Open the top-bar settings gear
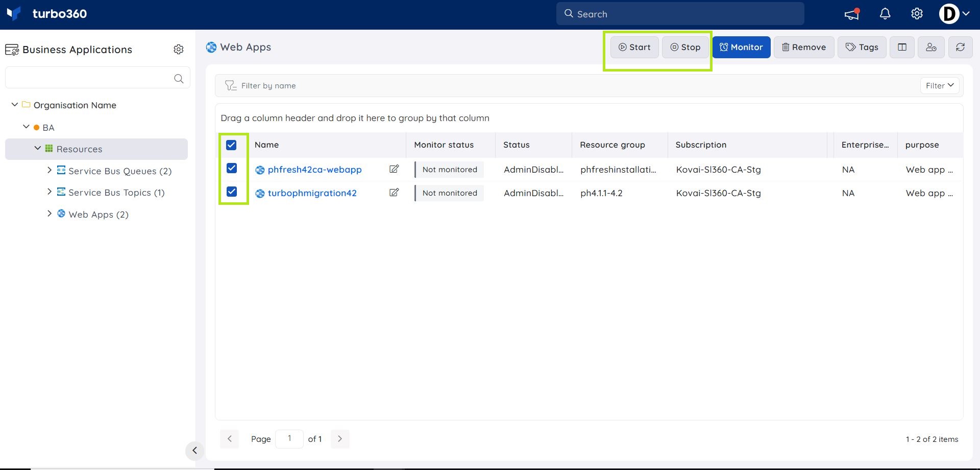The height and width of the screenshot is (470, 980). [x=917, y=14]
